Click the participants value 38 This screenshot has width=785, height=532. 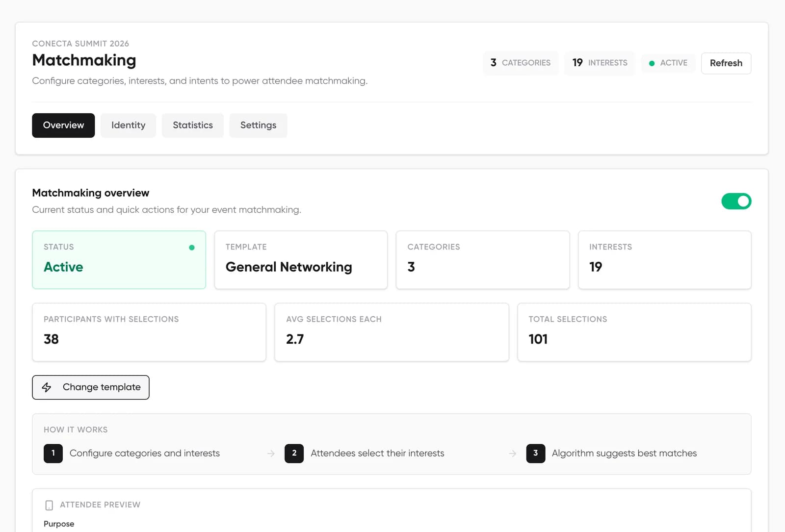51,339
